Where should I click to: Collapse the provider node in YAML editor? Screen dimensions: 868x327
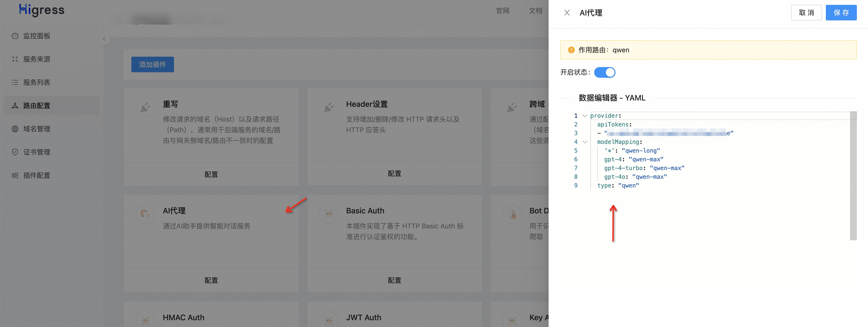pos(585,116)
